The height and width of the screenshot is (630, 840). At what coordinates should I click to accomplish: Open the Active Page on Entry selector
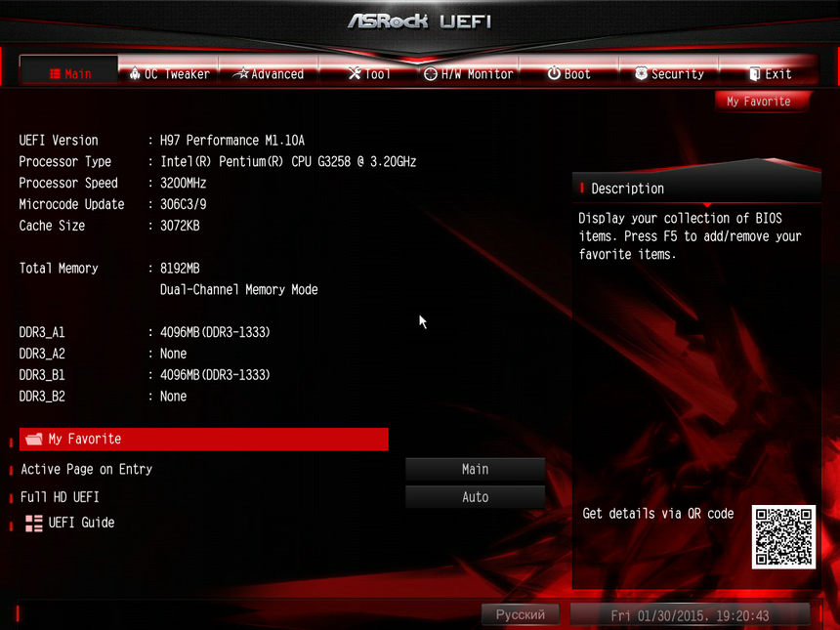(475, 469)
